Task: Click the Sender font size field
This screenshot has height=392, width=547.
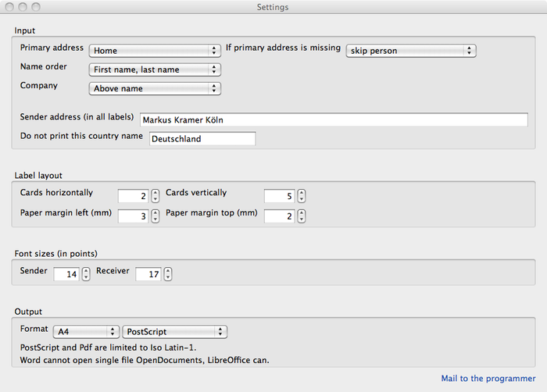Action: [x=66, y=274]
